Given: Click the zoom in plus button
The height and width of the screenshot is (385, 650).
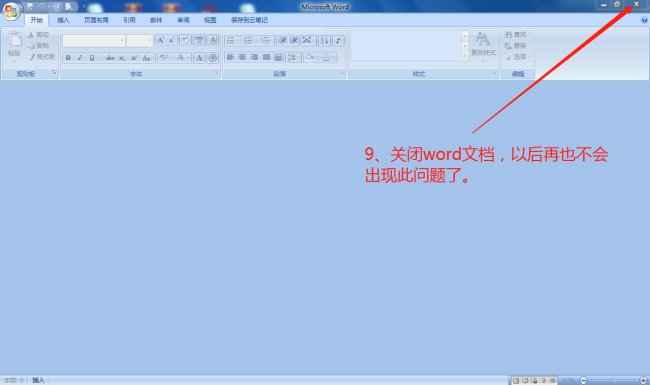Looking at the screenshot, I should click(x=643, y=380).
